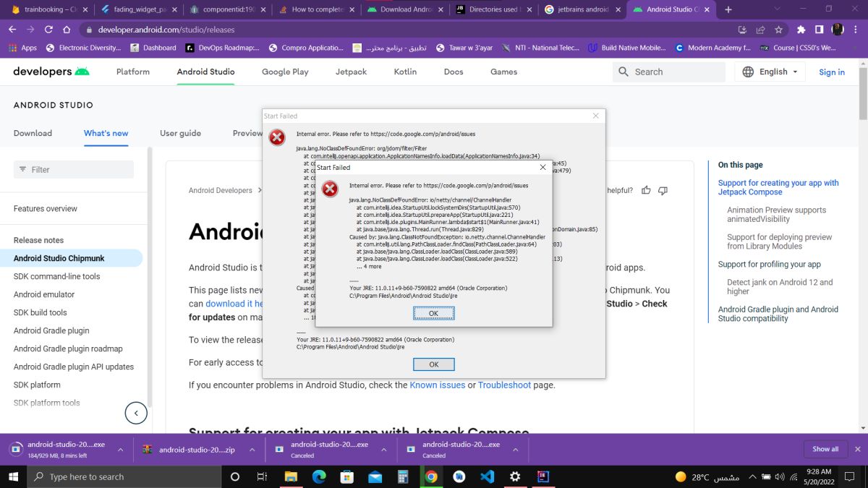Click the thumbs up helpful icon

(646, 190)
